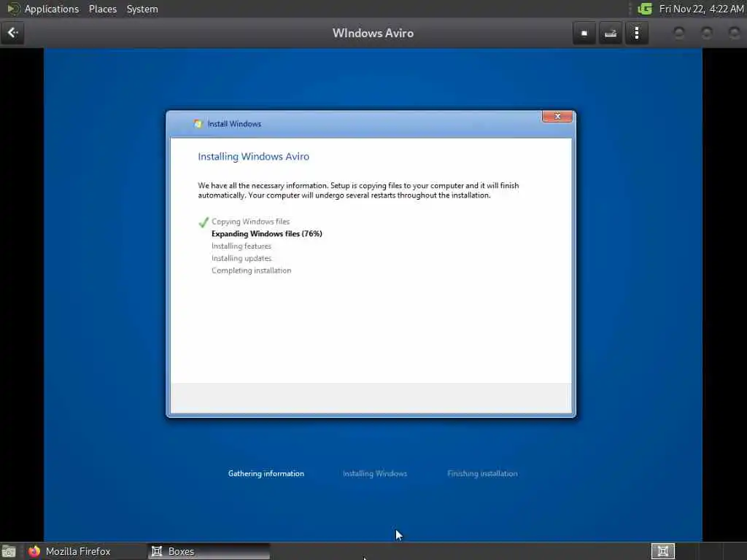The width and height of the screenshot is (747, 560).
Task: Open the Places menu
Action: point(102,9)
